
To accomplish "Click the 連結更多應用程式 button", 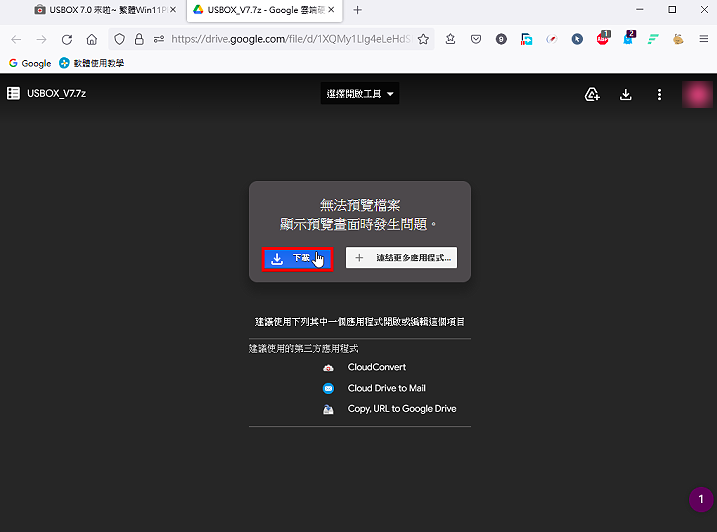I will pyautogui.click(x=401, y=258).
